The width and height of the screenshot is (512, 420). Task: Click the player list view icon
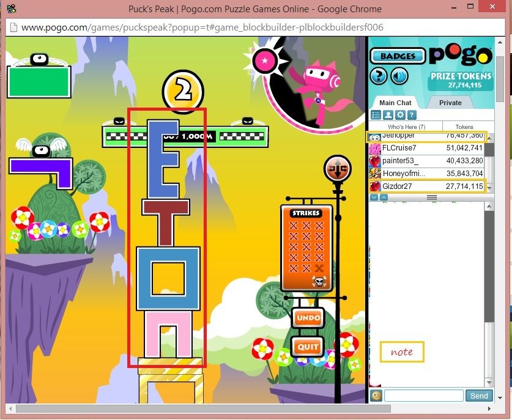click(376, 115)
